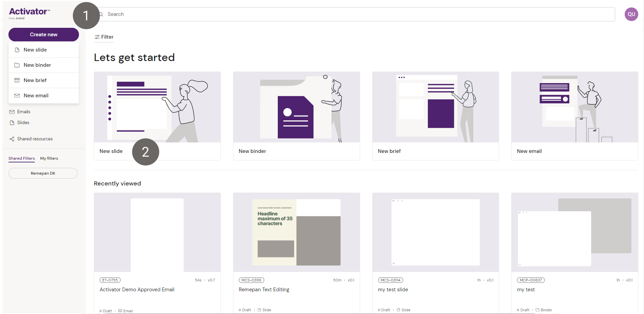Click the New binder folder icon in menu

point(17,65)
